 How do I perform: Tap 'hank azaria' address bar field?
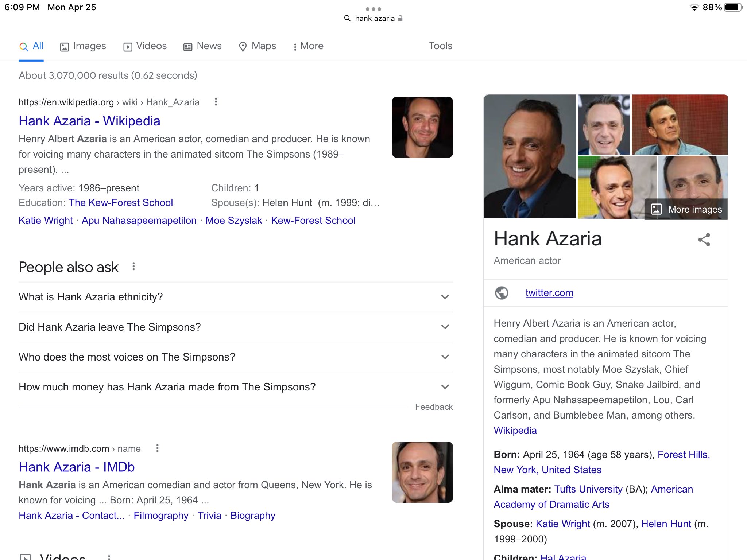point(373,18)
